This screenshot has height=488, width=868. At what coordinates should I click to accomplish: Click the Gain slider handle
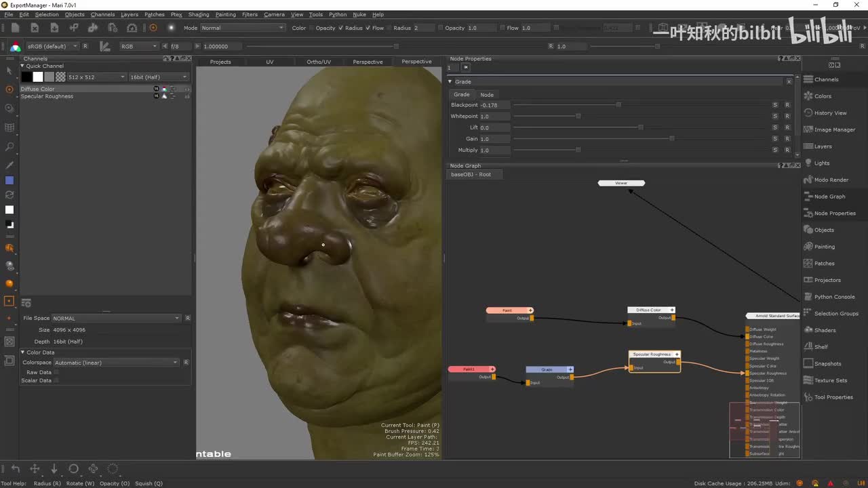[x=672, y=139]
